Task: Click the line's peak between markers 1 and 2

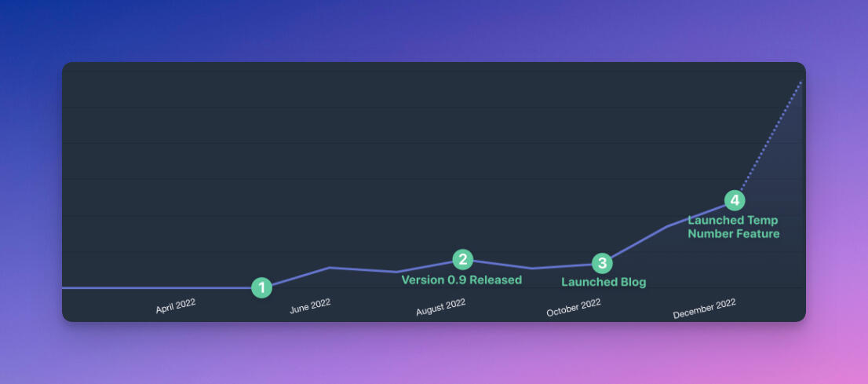Action: pos(330,267)
